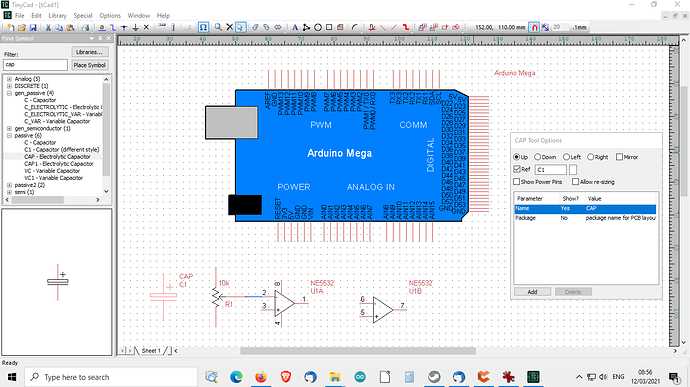Viewport: 690px width, 387px height.
Task: Open the Edit menu
Action: [x=36, y=15]
